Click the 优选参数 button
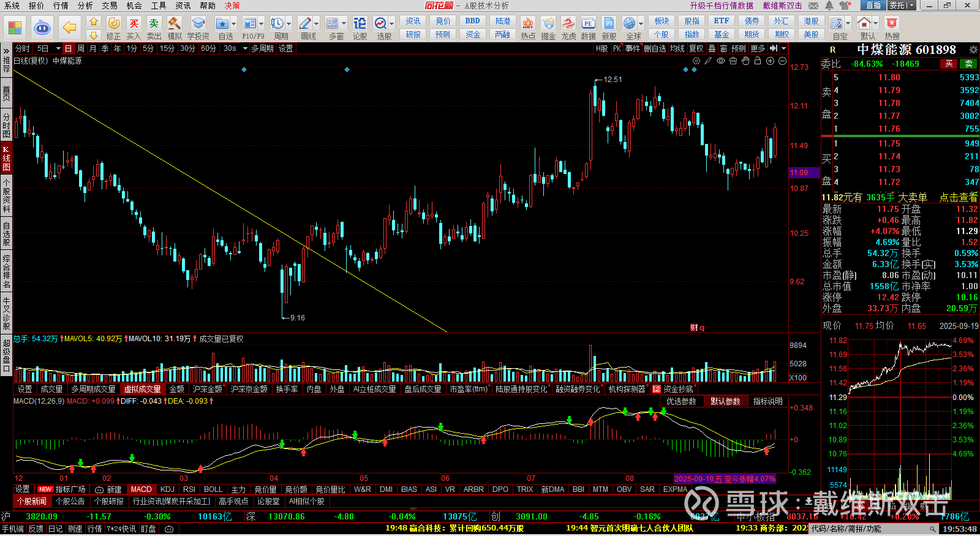The image size is (980, 536). coord(682,401)
